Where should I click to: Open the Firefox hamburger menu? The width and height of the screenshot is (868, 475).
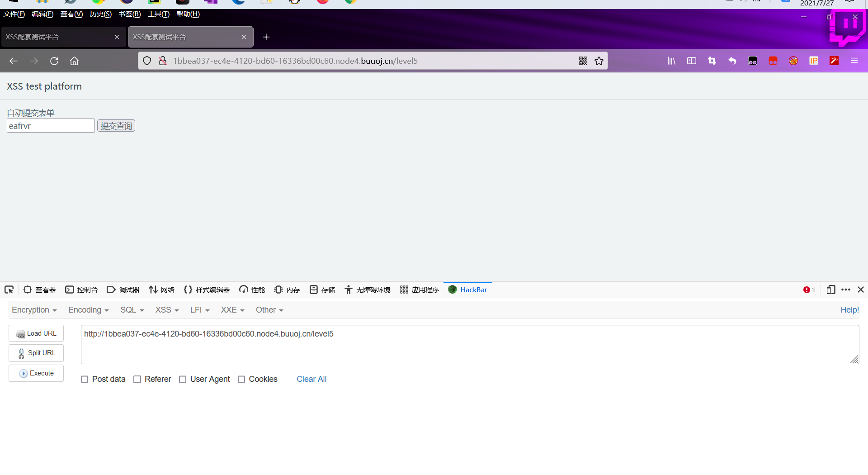tap(854, 61)
